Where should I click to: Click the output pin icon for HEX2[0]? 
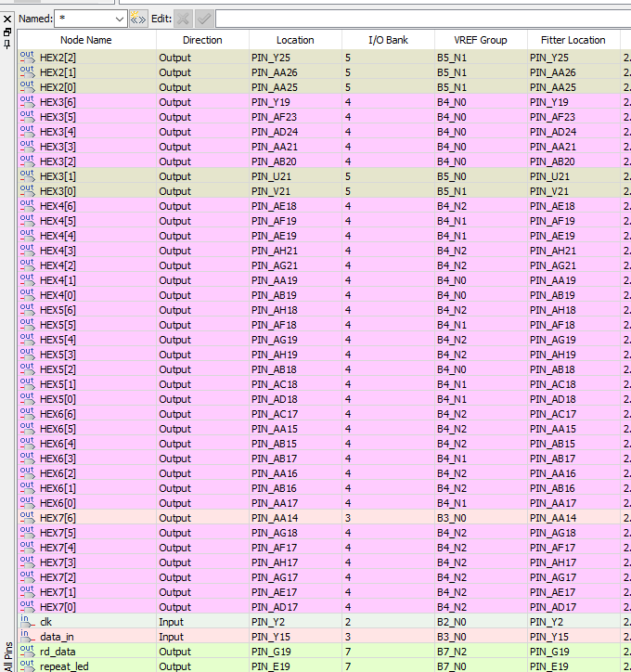tap(28, 87)
